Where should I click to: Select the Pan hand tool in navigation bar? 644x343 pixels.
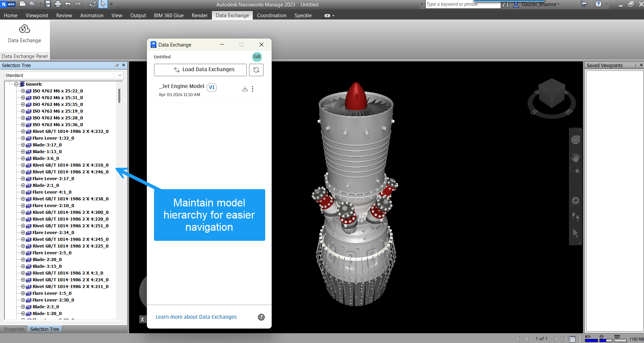576,158
